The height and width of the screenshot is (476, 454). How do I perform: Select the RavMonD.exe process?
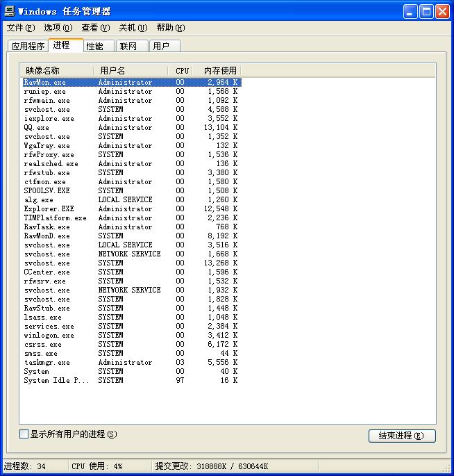pyautogui.click(x=132, y=236)
